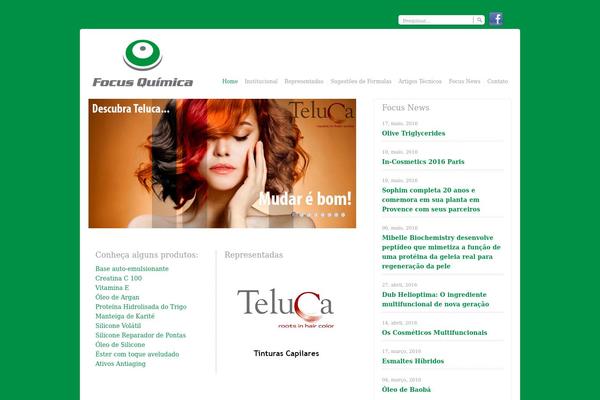Screen dimensions: 600x400
Task: Open the Óleo de Baobá article
Action: tap(406, 389)
